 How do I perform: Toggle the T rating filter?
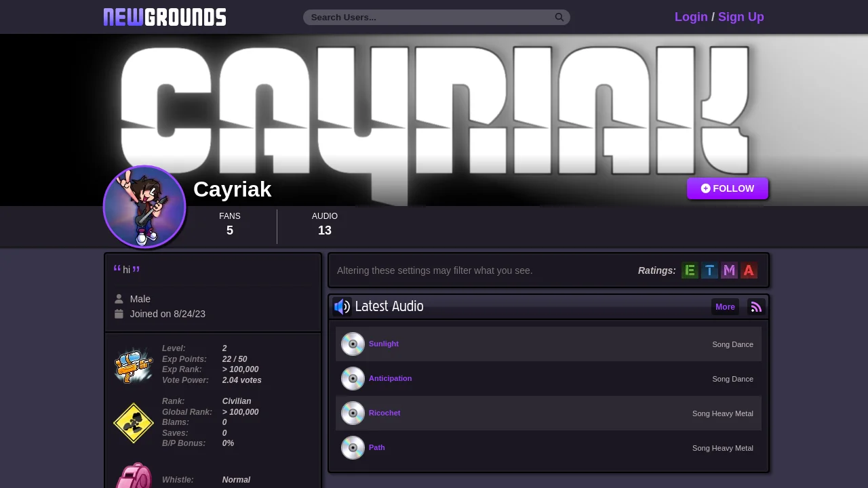click(709, 270)
